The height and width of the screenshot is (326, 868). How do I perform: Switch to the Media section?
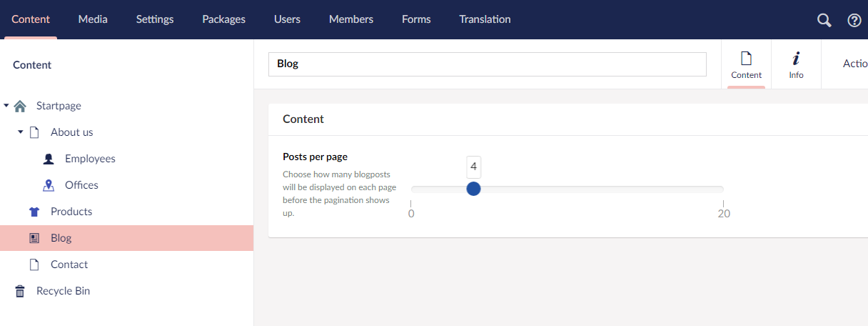click(x=93, y=19)
